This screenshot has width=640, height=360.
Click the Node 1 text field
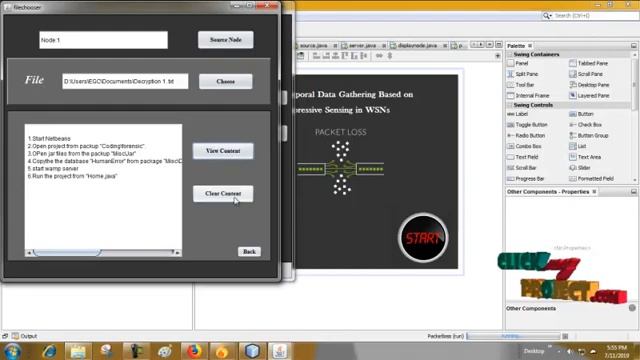tap(103, 40)
